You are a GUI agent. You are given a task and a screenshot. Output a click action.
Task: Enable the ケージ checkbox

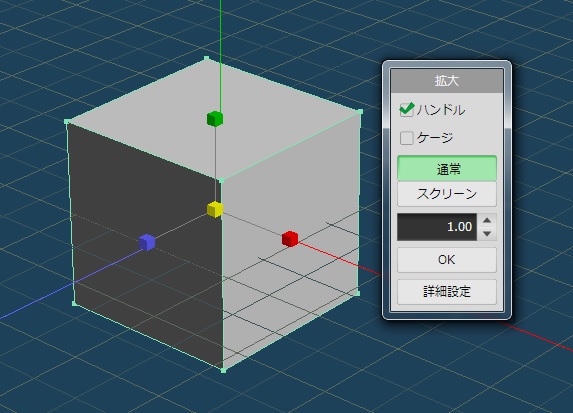coord(406,138)
